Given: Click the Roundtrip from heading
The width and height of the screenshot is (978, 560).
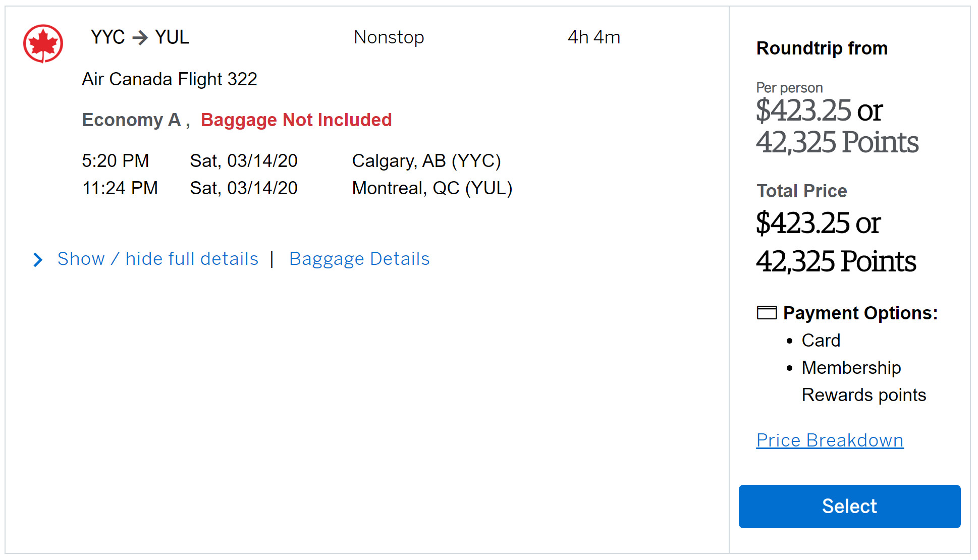Looking at the screenshot, I should 822,48.
